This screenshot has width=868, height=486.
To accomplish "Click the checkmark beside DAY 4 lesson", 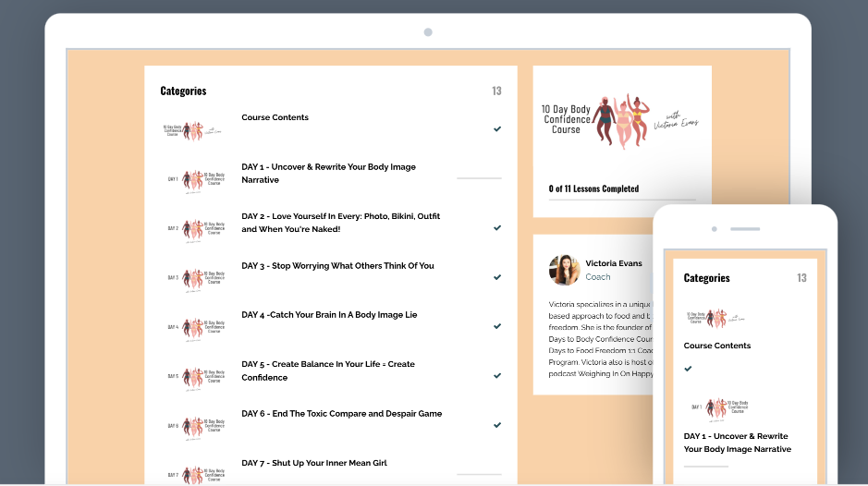I will click(x=497, y=326).
